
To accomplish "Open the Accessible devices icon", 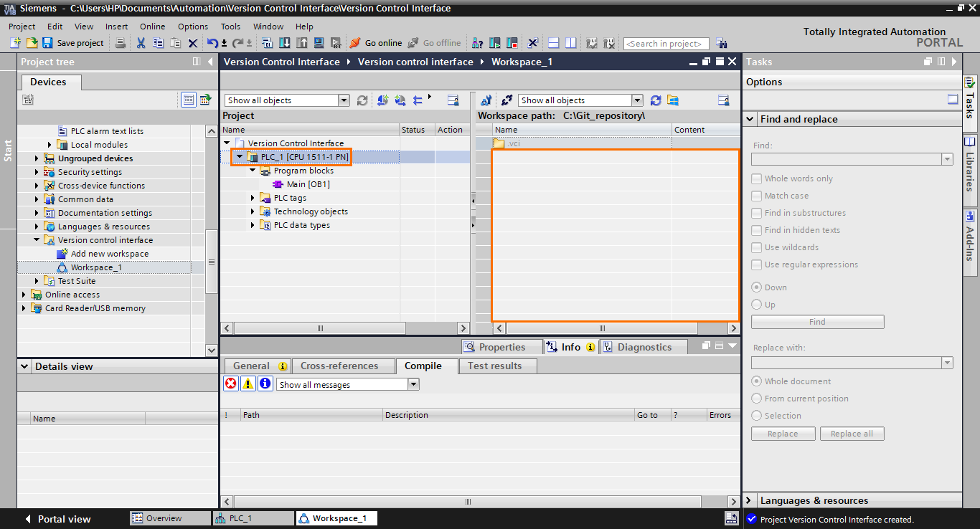I will (476, 43).
